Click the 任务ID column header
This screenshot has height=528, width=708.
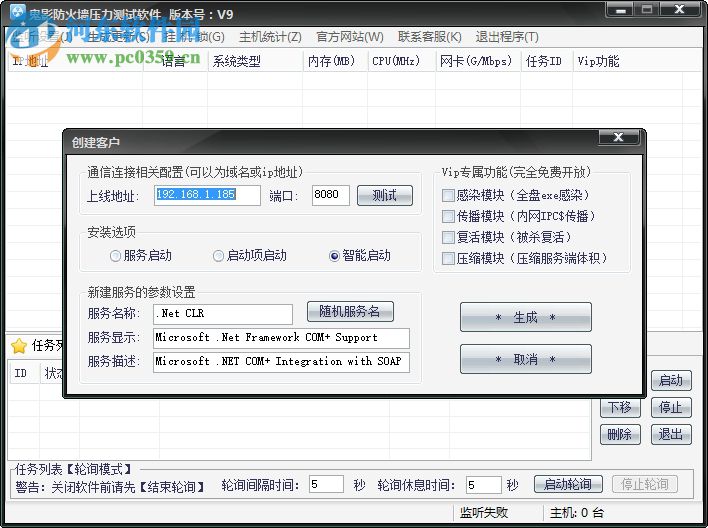point(547,61)
